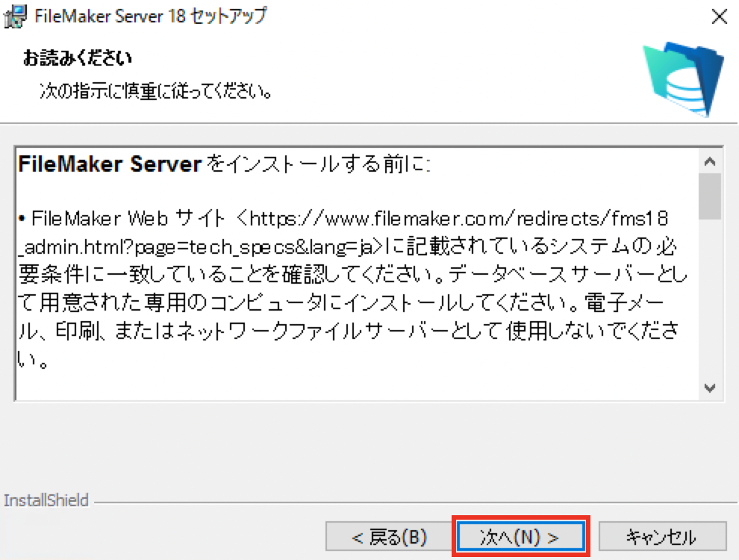Click the bullet point starting the paragraph

click(22, 219)
